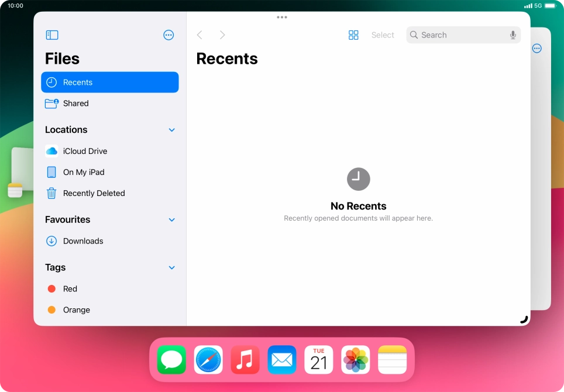The image size is (564, 392).
Task: Launch Mail from the Dock
Action: 281,360
